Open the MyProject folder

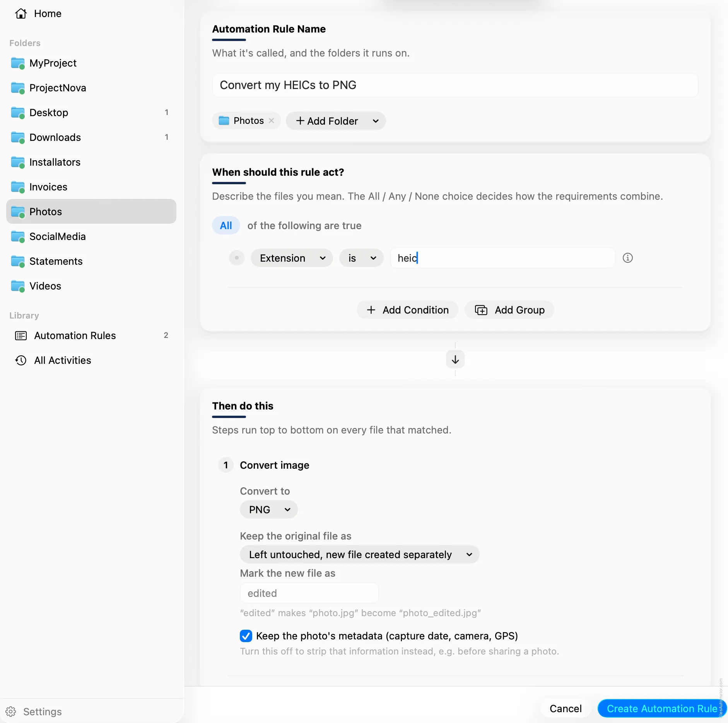[x=91, y=63]
